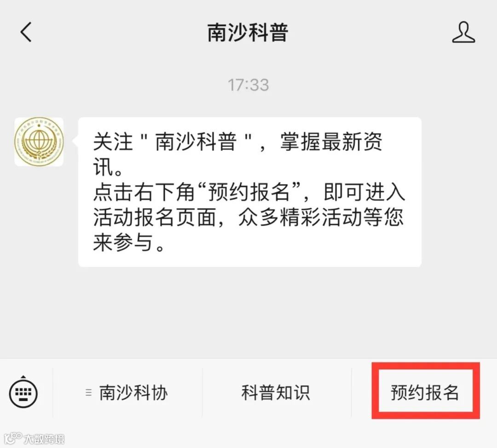This screenshot has height=448, width=497.
Task: Tap the empty chat area below the message
Action: click(248, 312)
